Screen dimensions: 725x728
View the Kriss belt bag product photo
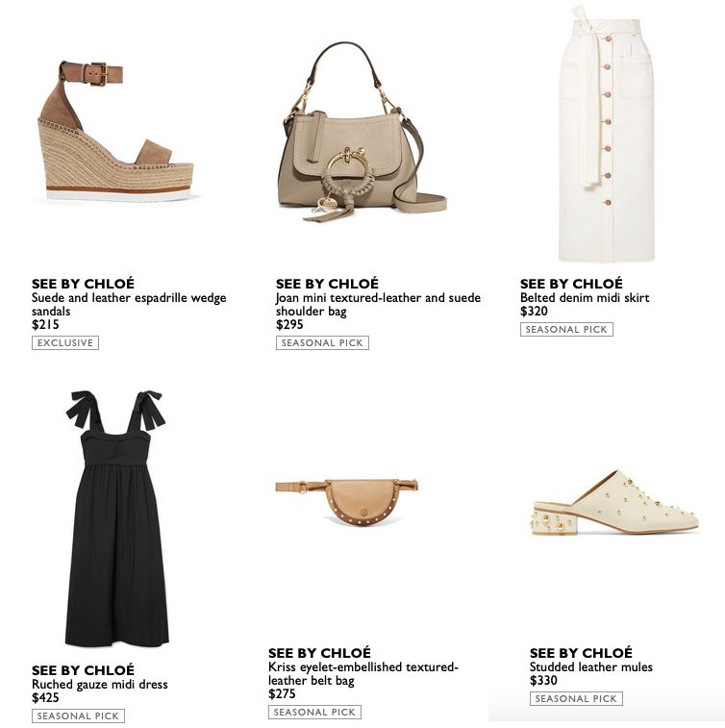(x=347, y=502)
